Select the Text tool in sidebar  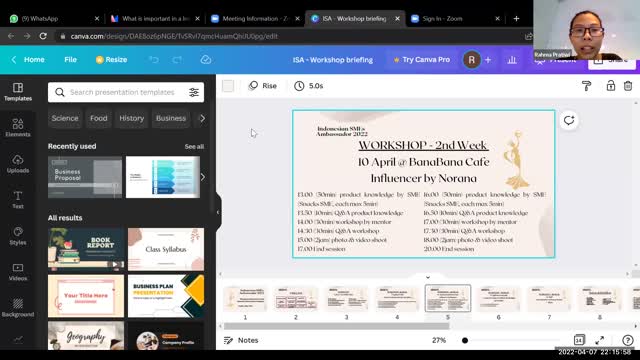[x=18, y=200]
